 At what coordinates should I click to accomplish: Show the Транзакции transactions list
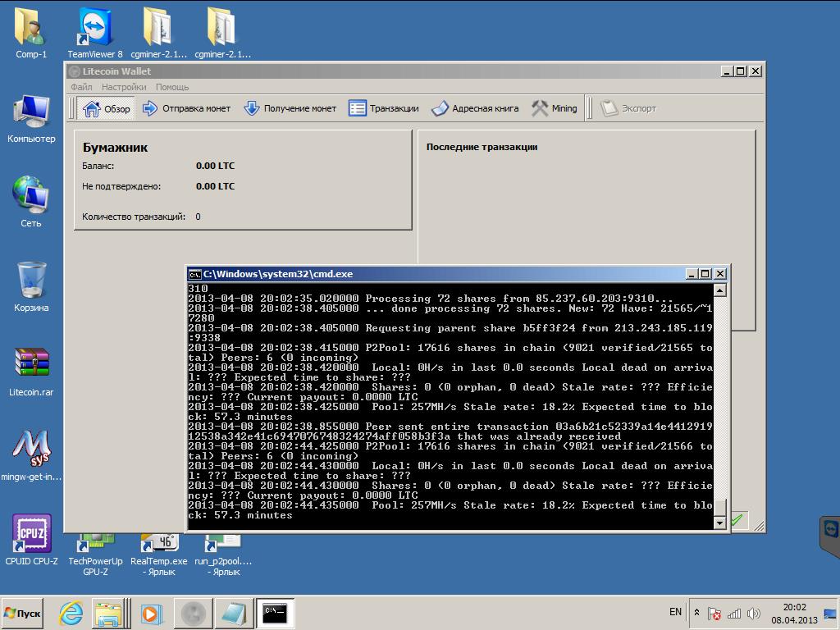(x=384, y=109)
